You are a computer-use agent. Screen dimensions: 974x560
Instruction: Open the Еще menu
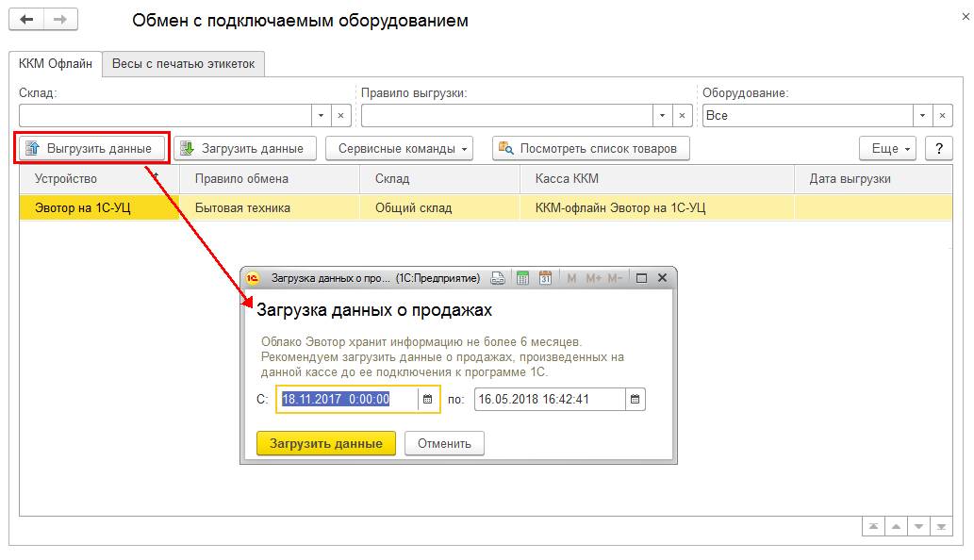pos(887,148)
